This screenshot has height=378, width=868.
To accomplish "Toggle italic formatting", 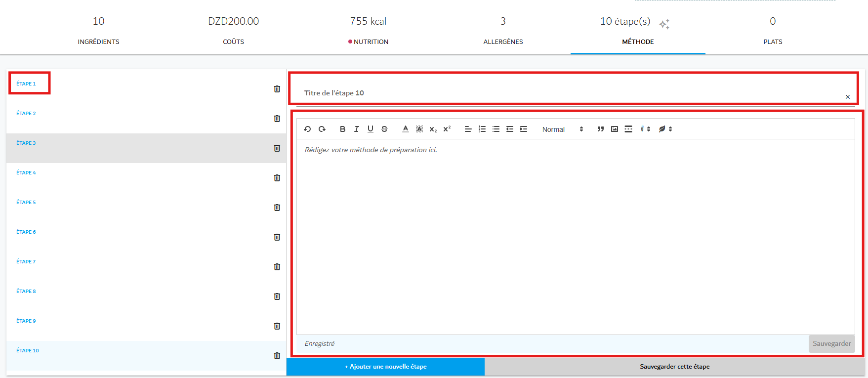I will (356, 129).
